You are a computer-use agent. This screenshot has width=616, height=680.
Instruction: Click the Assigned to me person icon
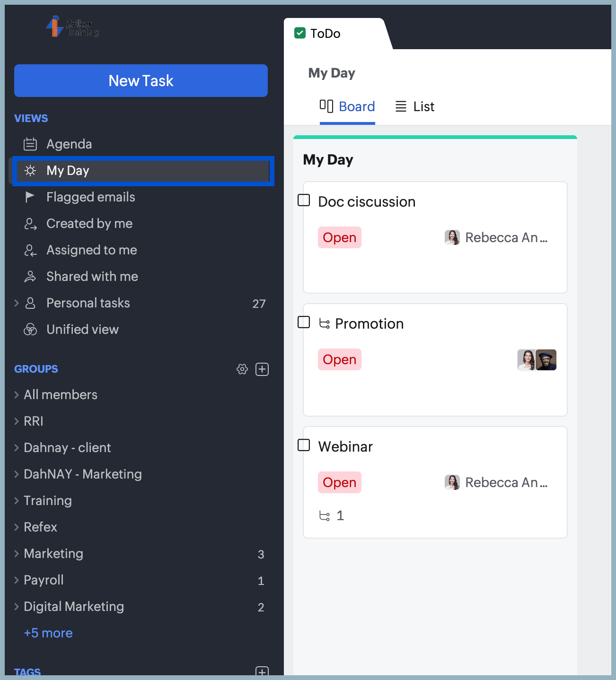coord(30,250)
